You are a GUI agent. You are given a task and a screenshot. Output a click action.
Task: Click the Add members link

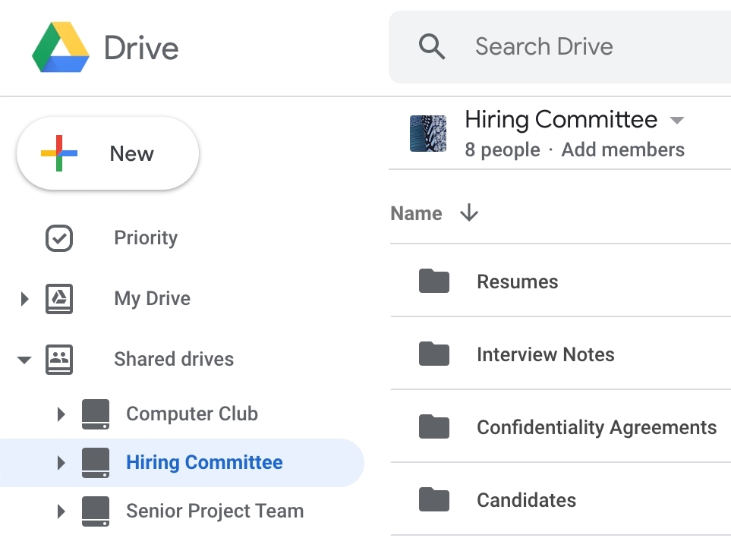click(622, 149)
